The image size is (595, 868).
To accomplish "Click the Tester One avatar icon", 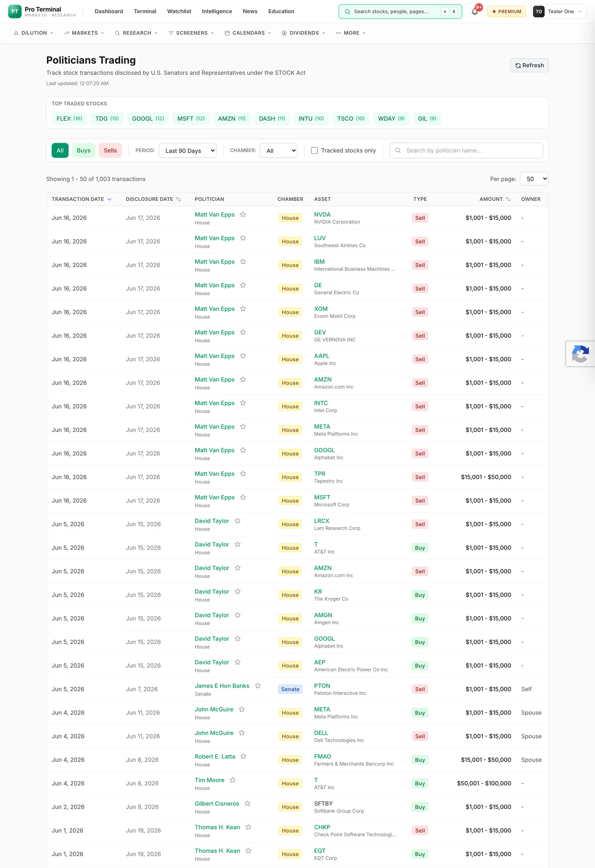I will pyautogui.click(x=538, y=12).
